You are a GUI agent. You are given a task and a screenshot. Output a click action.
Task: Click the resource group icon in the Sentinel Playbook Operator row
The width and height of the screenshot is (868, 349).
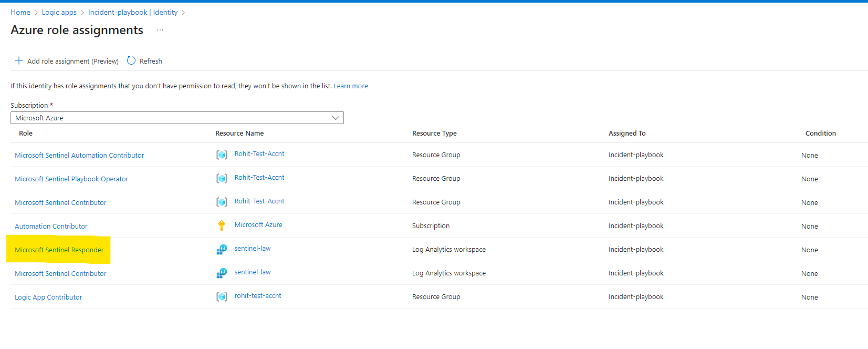tap(222, 178)
